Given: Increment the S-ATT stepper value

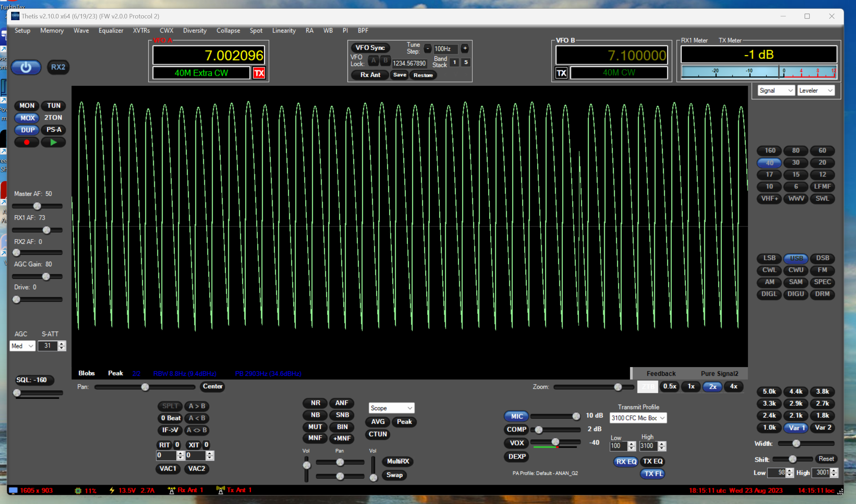Looking at the screenshot, I should [x=62, y=344].
